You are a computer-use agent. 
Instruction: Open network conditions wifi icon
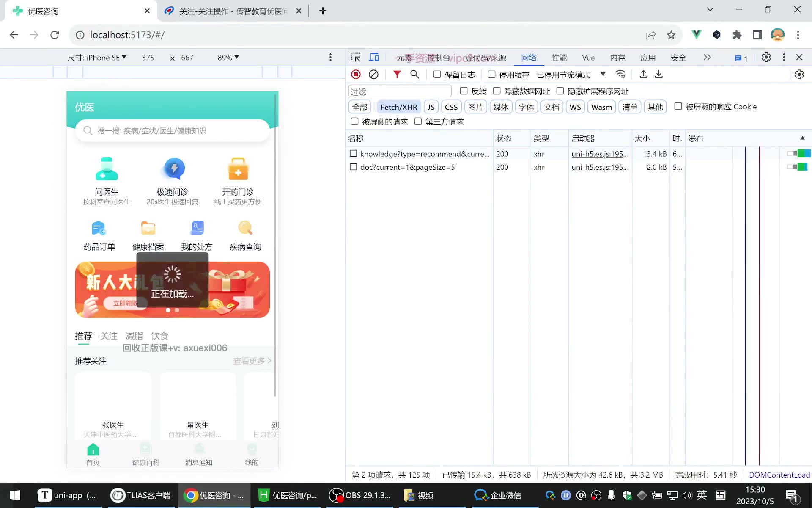[620, 75]
